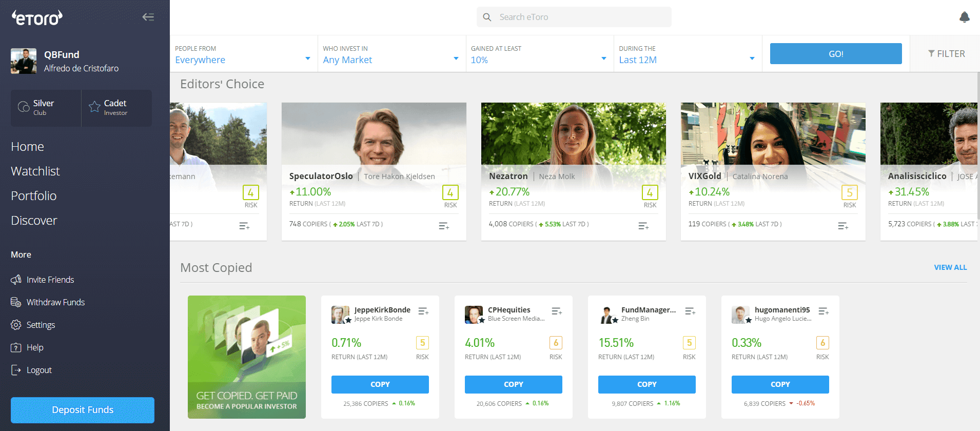The image size is (980, 431).
Task: Open the Who Invest In Any Market dropdown
Action: [x=392, y=54]
